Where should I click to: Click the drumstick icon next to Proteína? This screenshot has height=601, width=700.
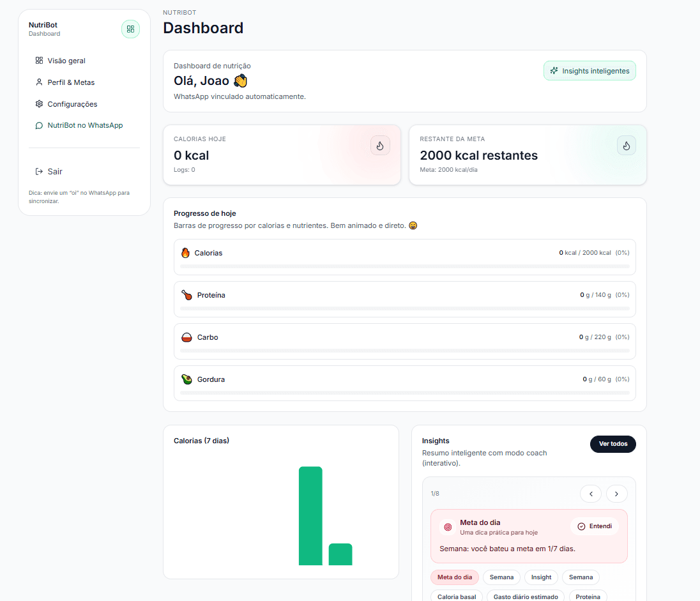click(x=186, y=295)
